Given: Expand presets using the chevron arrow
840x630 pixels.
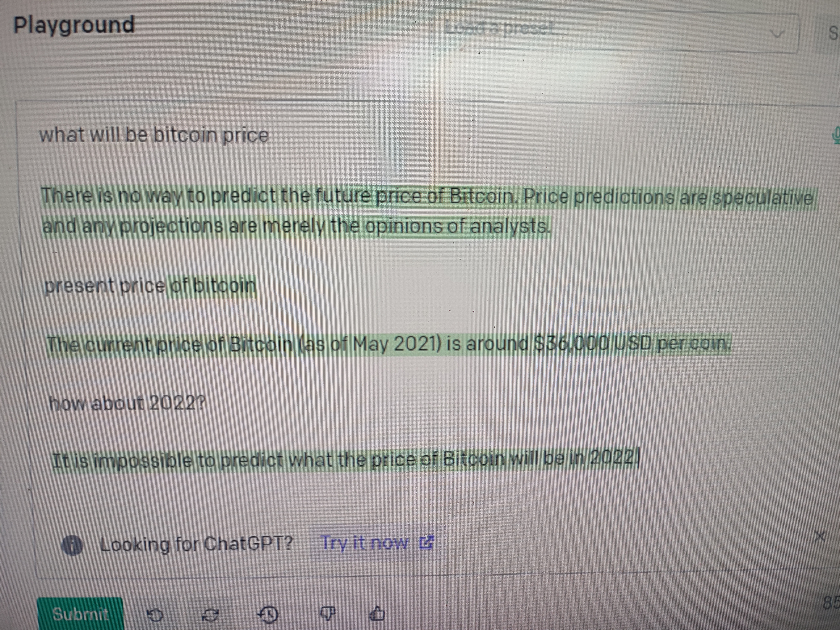Looking at the screenshot, I should point(777,34).
